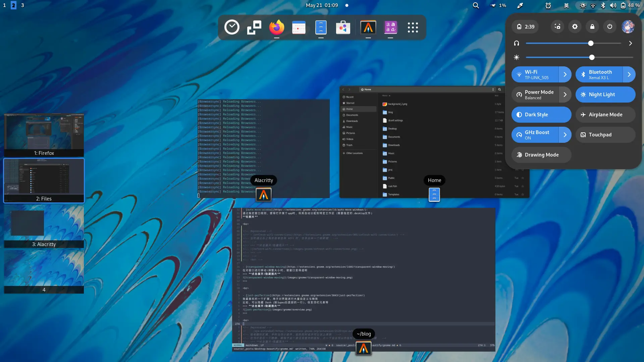Viewport: 644px width, 362px height.
Task: Enable Airplane Mode
Action: click(605, 115)
